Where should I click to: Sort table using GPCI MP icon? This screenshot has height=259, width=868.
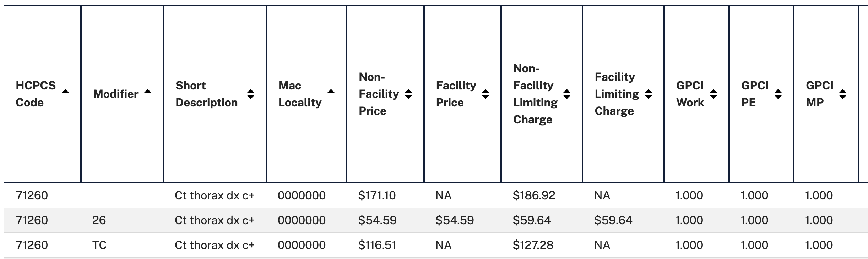point(842,94)
